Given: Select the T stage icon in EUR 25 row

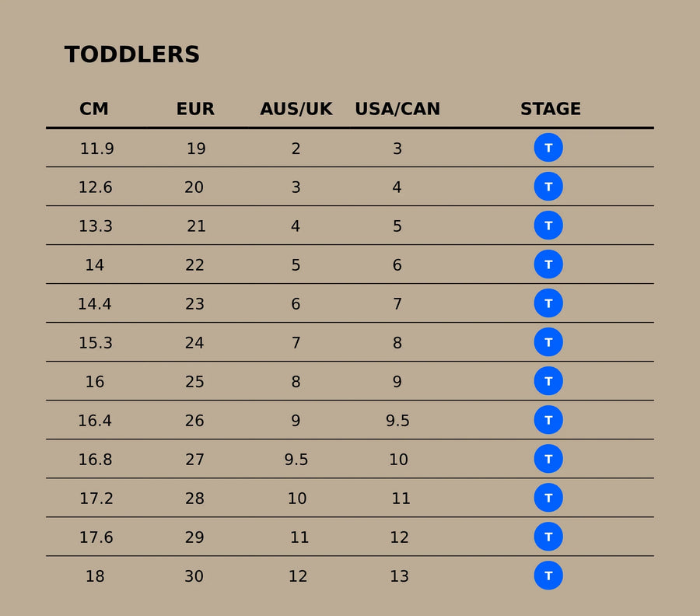Looking at the screenshot, I should point(548,381).
